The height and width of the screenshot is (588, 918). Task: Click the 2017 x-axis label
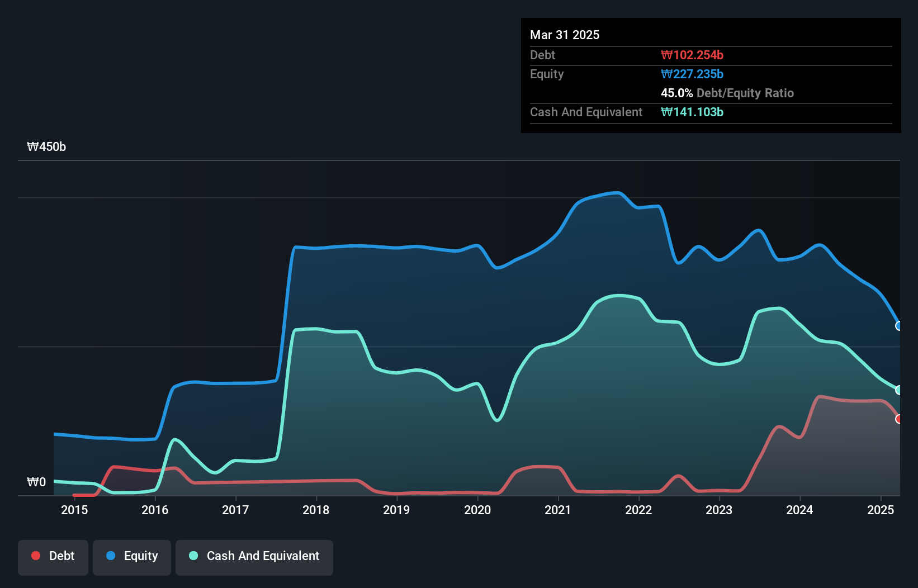235,510
